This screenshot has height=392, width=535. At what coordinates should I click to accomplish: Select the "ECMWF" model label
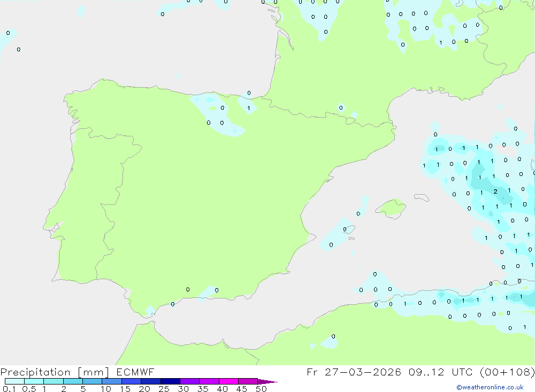point(135,372)
